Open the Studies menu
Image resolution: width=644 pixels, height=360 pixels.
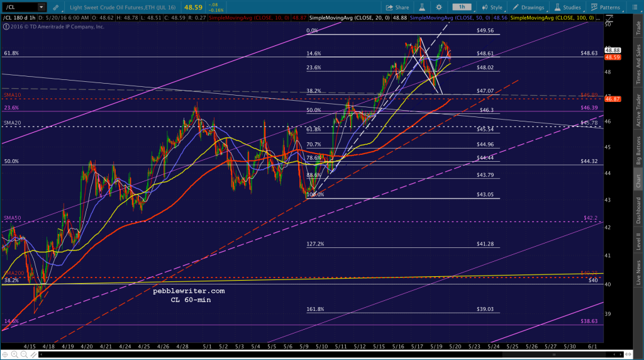click(568, 8)
